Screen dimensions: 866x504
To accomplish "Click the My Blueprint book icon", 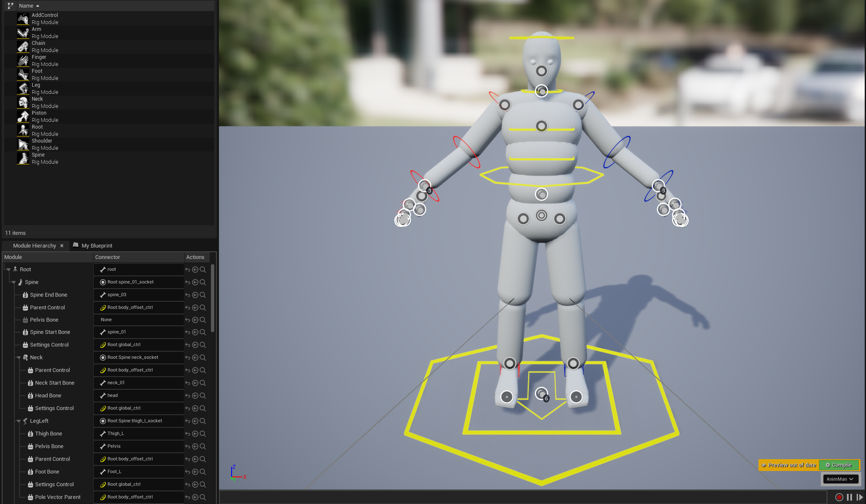I will [x=76, y=245].
